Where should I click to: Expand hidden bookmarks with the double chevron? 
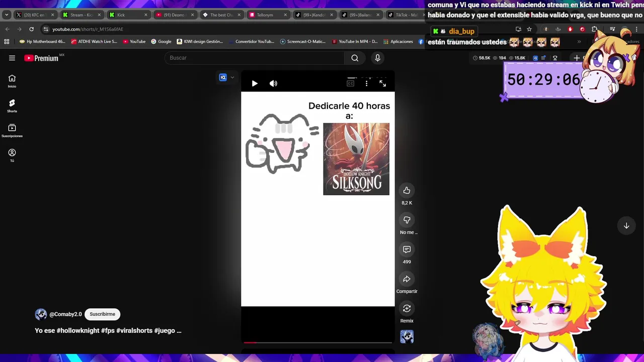579,42
